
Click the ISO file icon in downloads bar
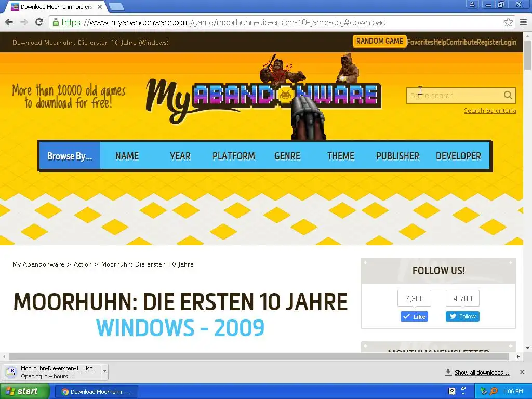pyautogui.click(x=11, y=372)
